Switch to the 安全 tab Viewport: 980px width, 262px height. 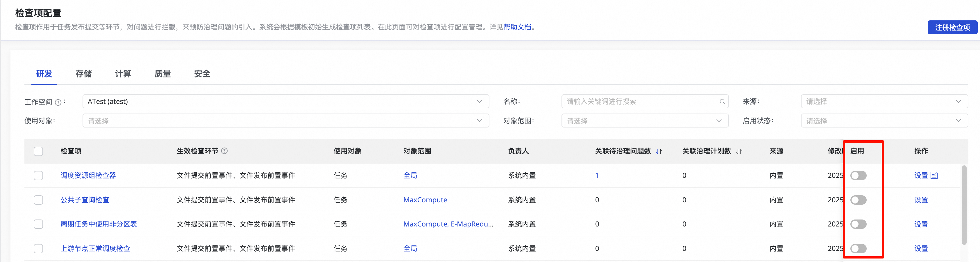point(202,74)
